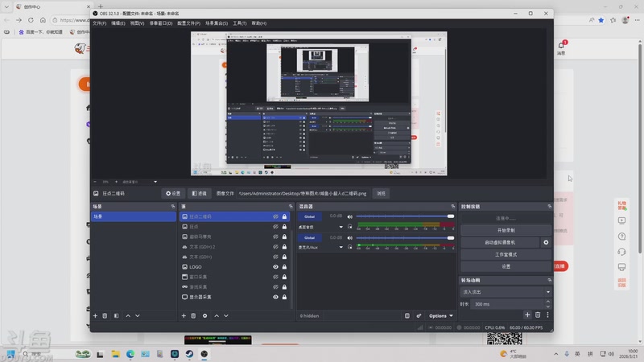
Task: Toggle monitoring headphone icon for desktop audio
Action: coord(350,227)
